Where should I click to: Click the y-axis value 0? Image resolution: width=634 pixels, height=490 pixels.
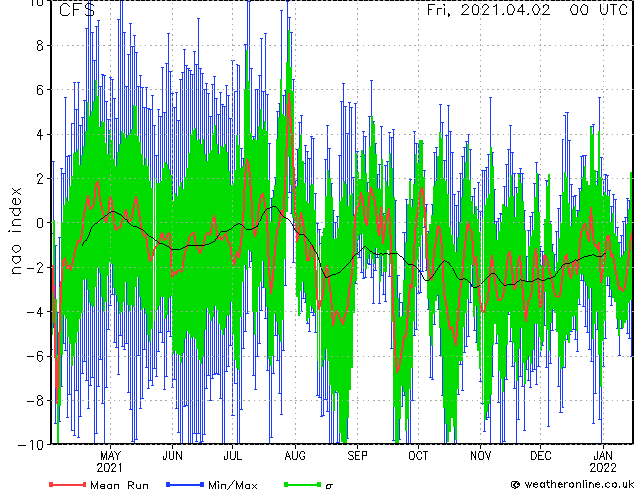pos(40,223)
